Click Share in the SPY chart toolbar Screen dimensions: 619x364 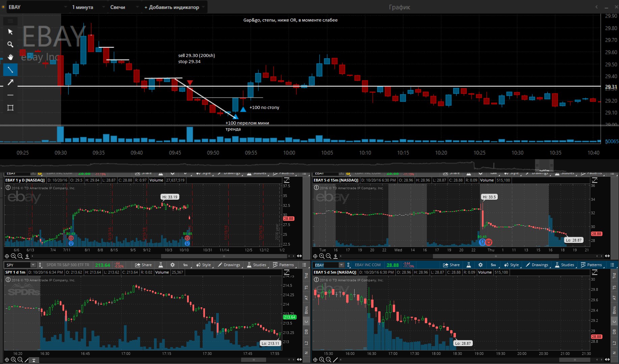point(144,265)
